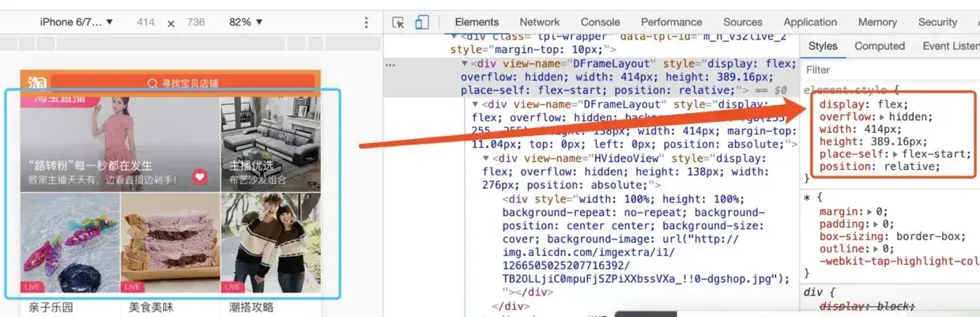Click the struck-through "display: block;" declaration

tap(867, 306)
